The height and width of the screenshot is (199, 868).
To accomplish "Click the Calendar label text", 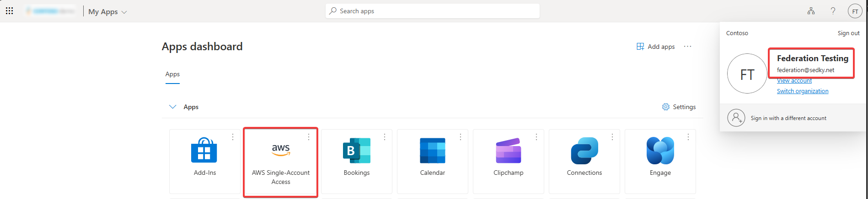I will [433, 173].
